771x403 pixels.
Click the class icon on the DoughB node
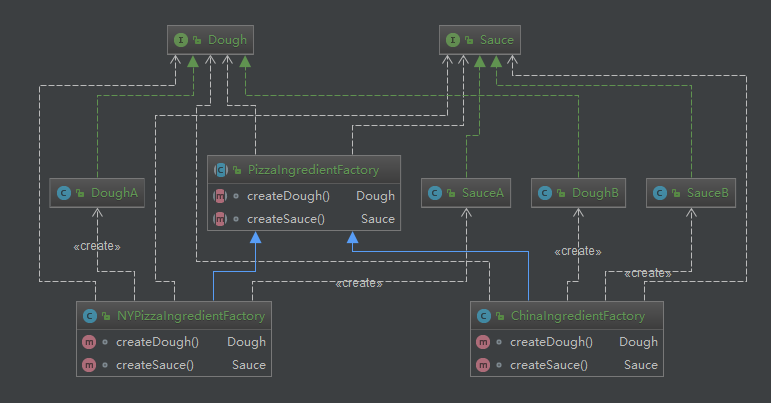[x=545, y=193]
